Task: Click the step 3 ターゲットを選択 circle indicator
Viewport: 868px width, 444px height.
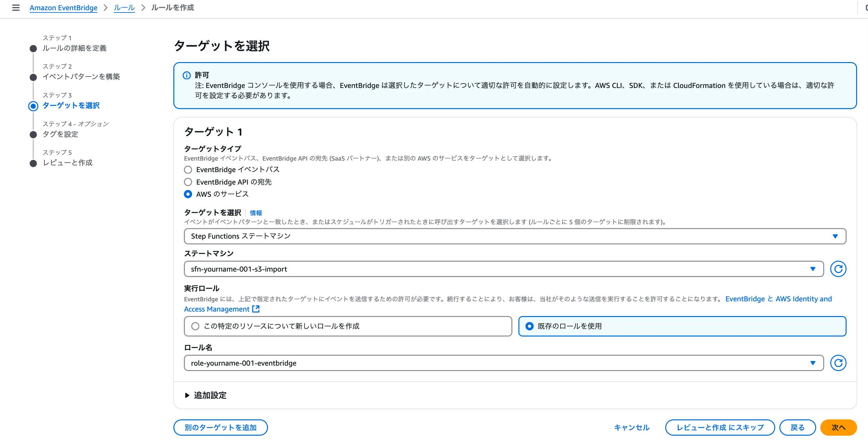Action: pos(33,106)
